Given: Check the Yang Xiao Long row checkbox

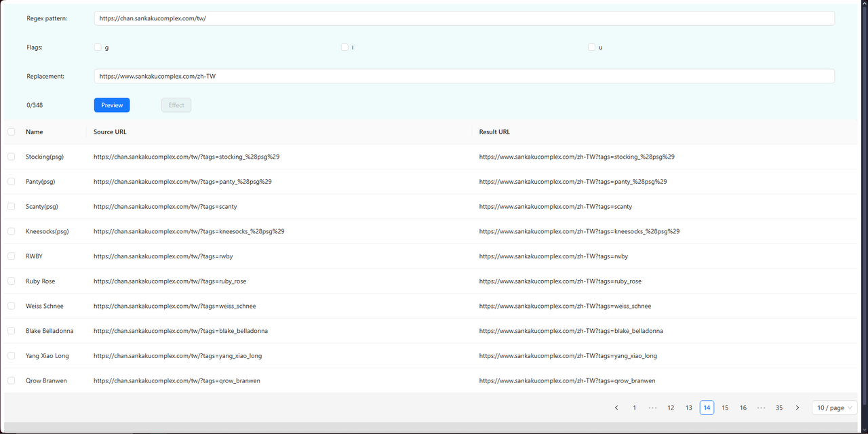Looking at the screenshot, I should (x=11, y=355).
